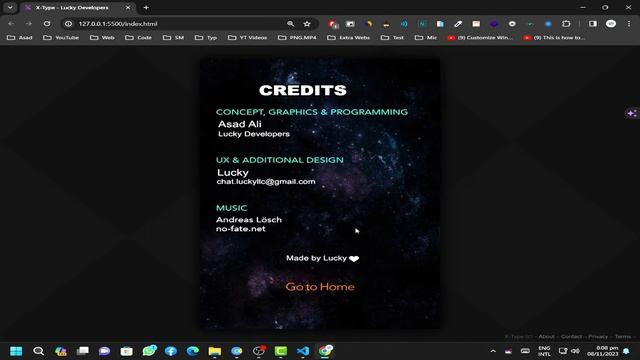Click the camera screenshot extension icon
The height and width of the screenshot is (360, 640).
(350, 24)
